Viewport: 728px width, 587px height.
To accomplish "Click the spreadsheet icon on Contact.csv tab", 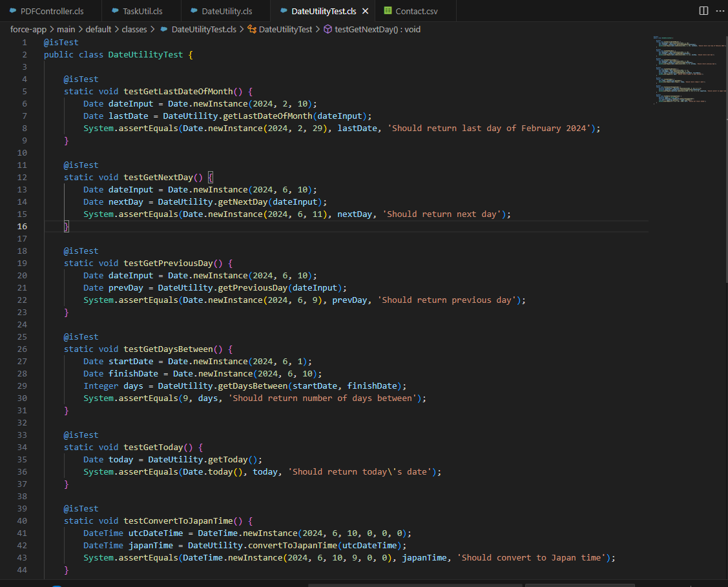I will click(x=388, y=11).
